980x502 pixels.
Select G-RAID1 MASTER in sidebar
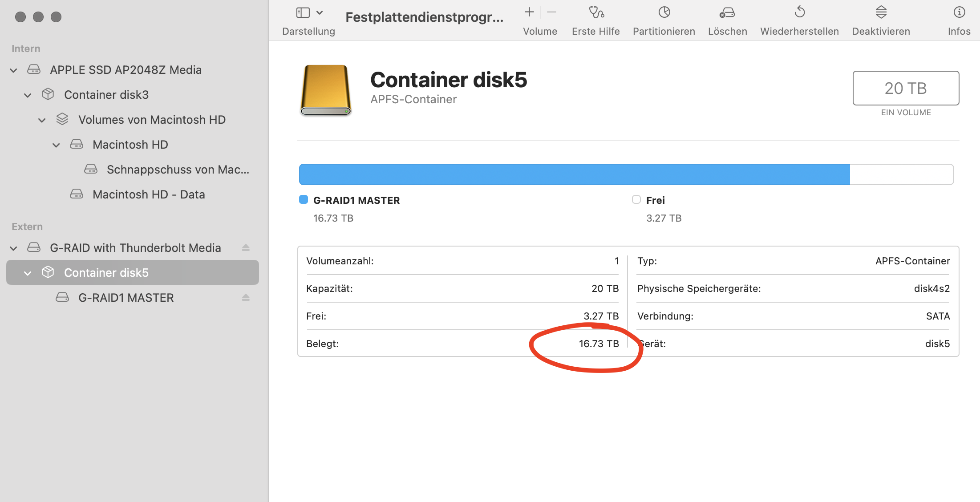coord(126,298)
